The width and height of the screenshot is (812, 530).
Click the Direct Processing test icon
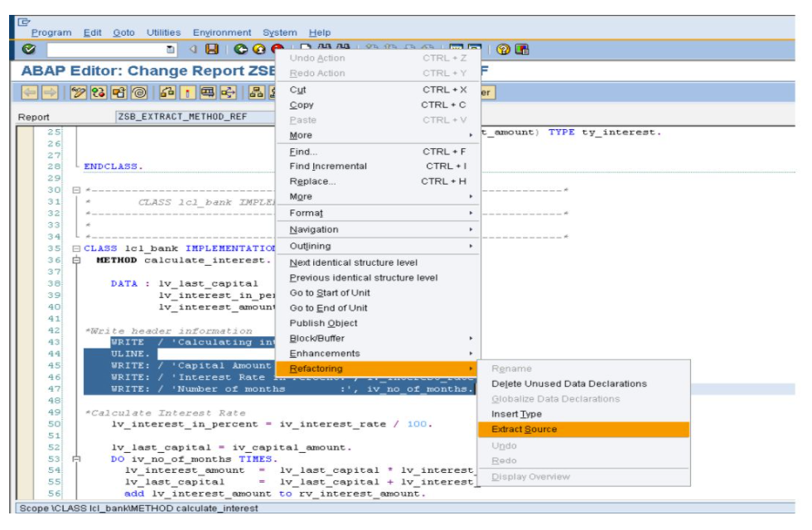208,93
